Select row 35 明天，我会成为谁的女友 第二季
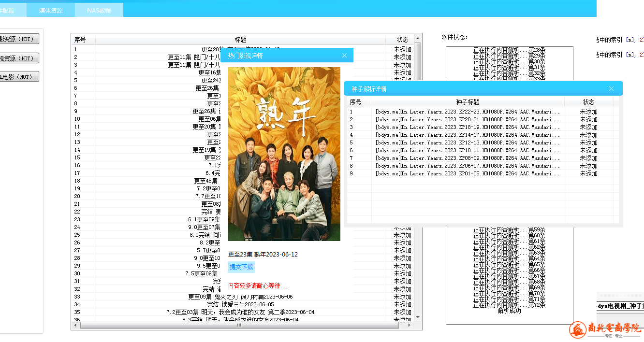This screenshot has width=644, height=342. [x=240, y=312]
